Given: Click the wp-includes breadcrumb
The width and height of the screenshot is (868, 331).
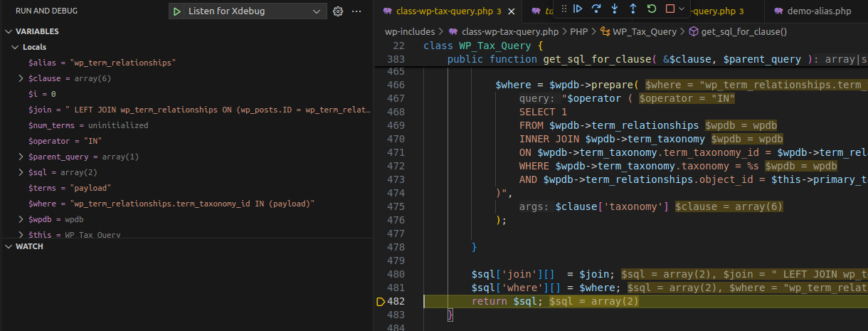Looking at the screenshot, I should (x=409, y=31).
